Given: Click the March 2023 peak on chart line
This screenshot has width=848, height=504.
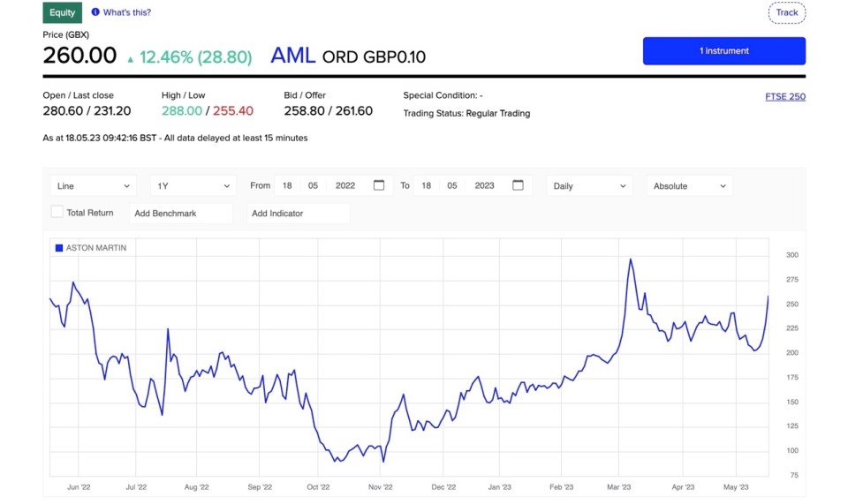Looking at the screenshot, I should (x=631, y=260).
